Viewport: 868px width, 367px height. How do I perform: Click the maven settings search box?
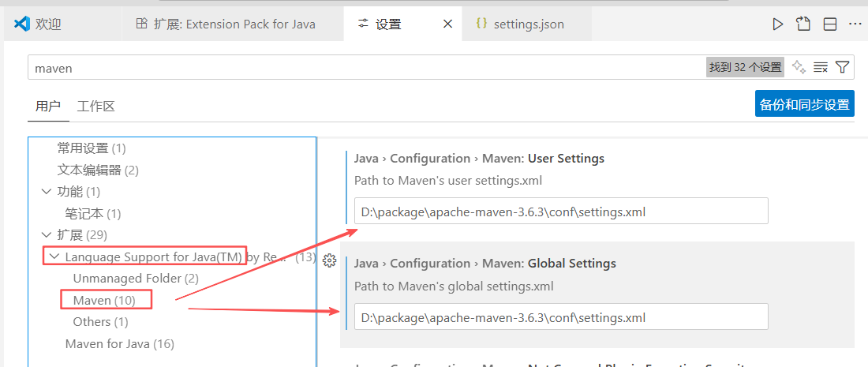[365, 68]
